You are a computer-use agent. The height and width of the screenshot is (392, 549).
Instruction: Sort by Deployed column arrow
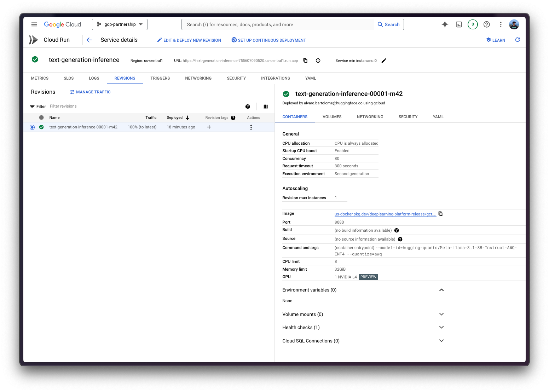(187, 117)
